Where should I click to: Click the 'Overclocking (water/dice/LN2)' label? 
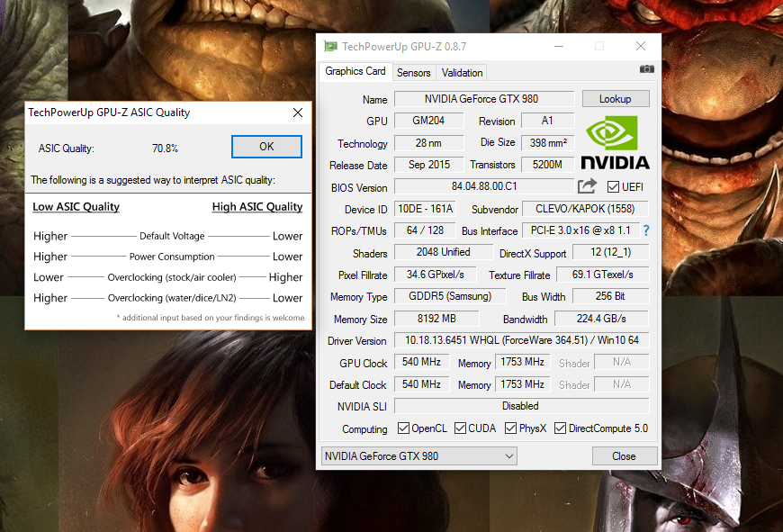click(x=172, y=298)
